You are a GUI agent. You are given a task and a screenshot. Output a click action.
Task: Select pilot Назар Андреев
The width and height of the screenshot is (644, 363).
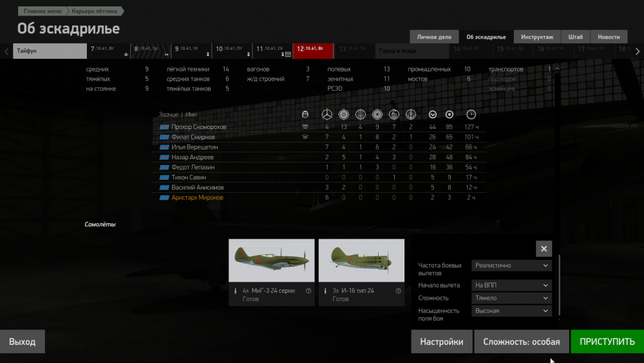318,157
